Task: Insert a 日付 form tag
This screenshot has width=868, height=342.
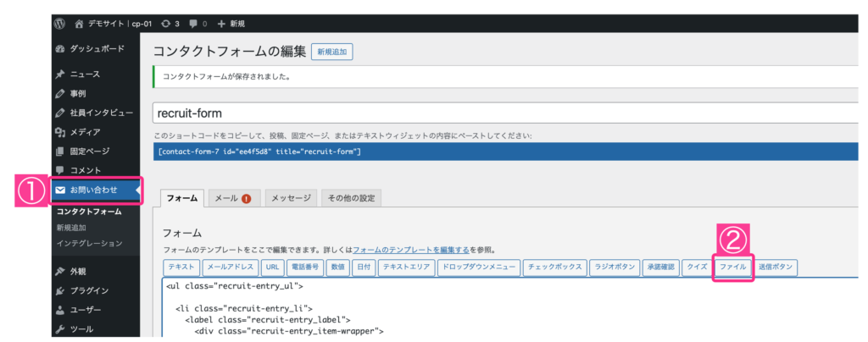Action: point(364,268)
